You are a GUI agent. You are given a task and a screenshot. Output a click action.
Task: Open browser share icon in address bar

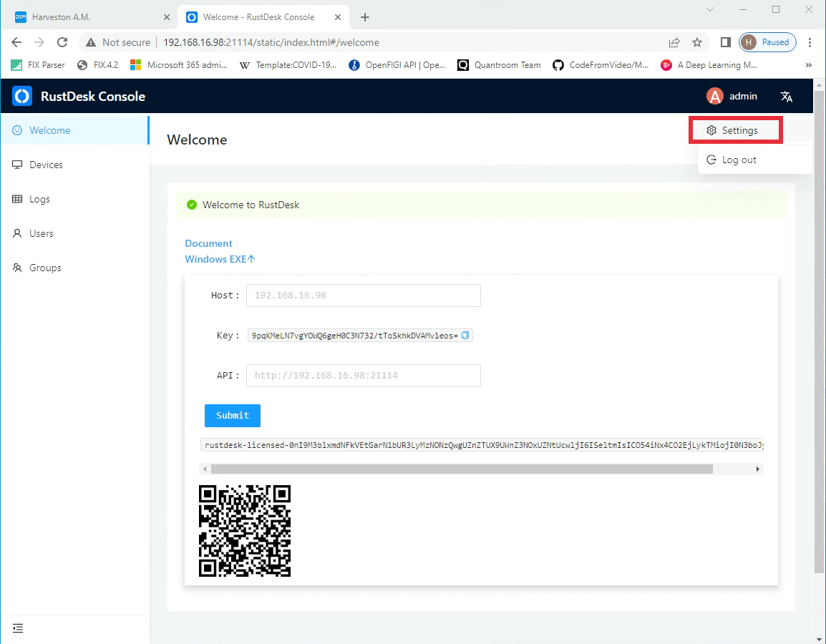[x=674, y=42]
